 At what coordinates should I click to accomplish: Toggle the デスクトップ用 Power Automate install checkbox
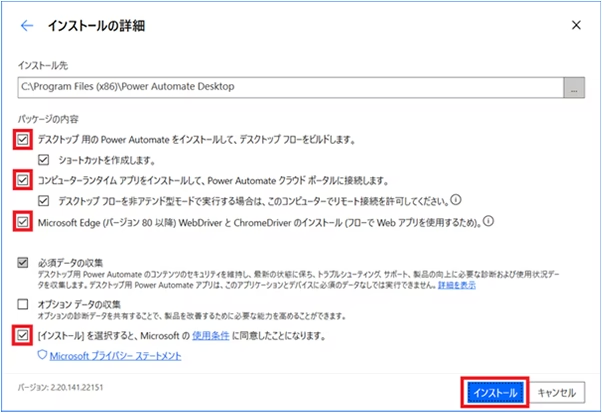(23, 139)
